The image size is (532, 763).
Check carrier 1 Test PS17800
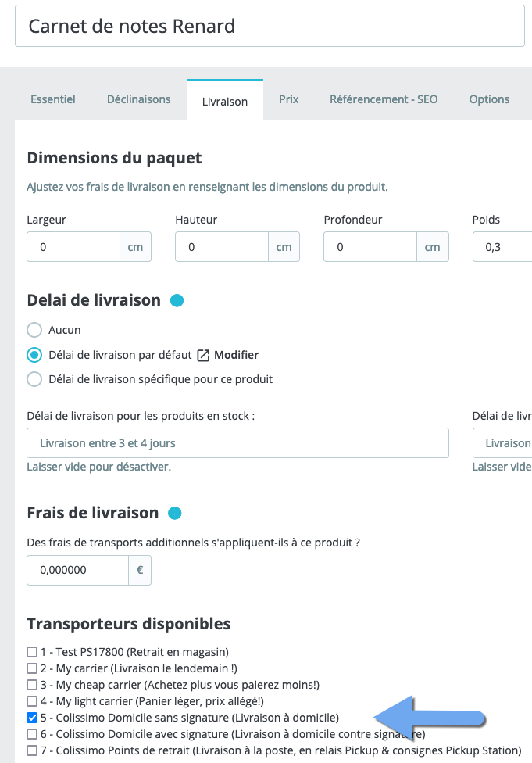coord(32,652)
